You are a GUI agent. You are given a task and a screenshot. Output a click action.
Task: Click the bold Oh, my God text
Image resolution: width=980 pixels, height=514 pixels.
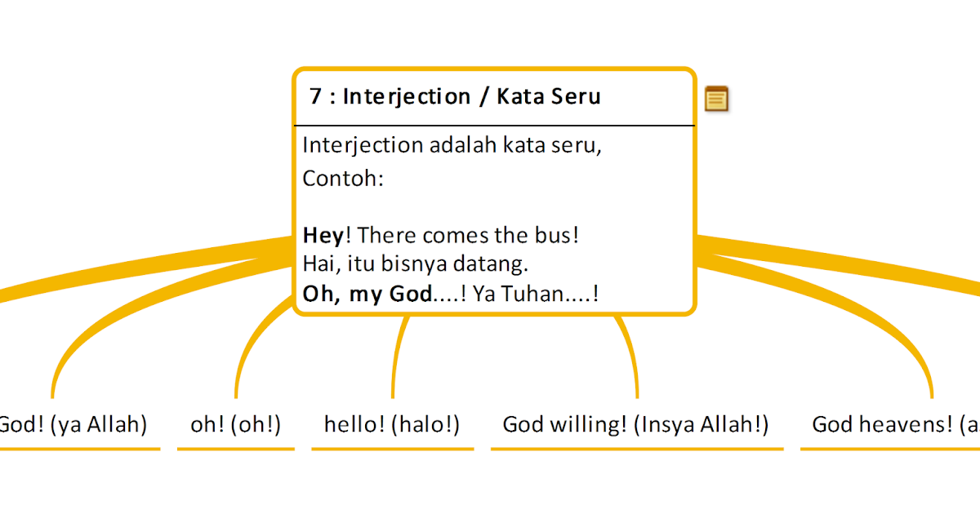pos(367,295)
